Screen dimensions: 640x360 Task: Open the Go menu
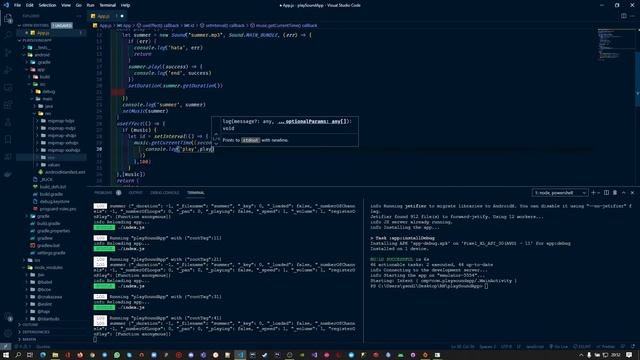coord(78,5)
